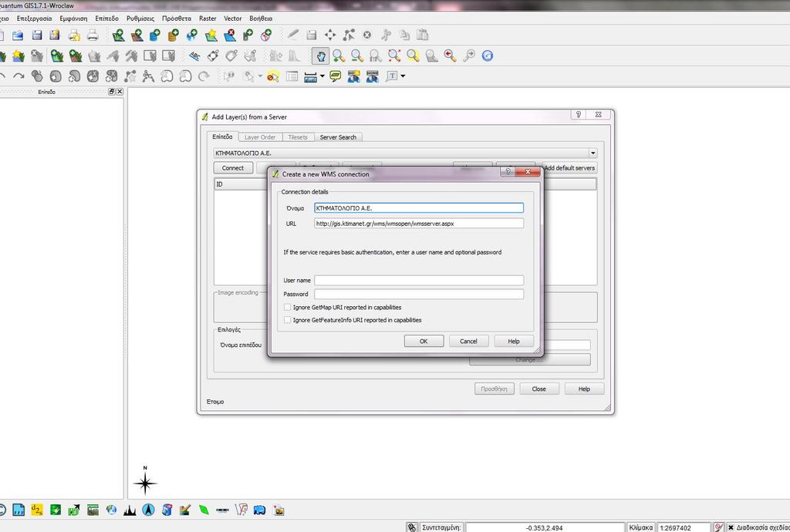
Task: Click Add SpatiaLite Layer orange database icon
Action: tap(174, 35)
